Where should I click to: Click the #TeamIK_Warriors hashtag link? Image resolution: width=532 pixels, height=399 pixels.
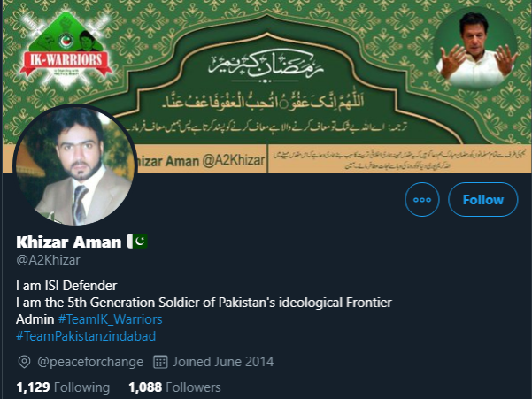[111, 319]
